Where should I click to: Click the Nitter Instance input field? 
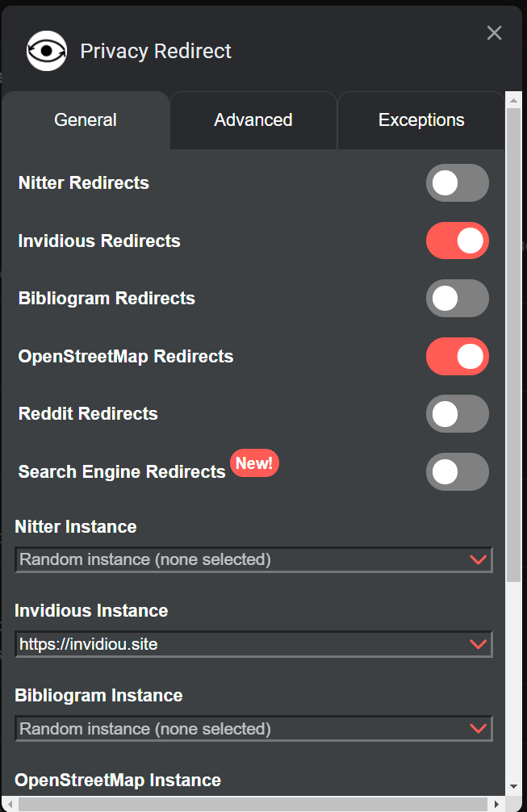tap(253, 560)
